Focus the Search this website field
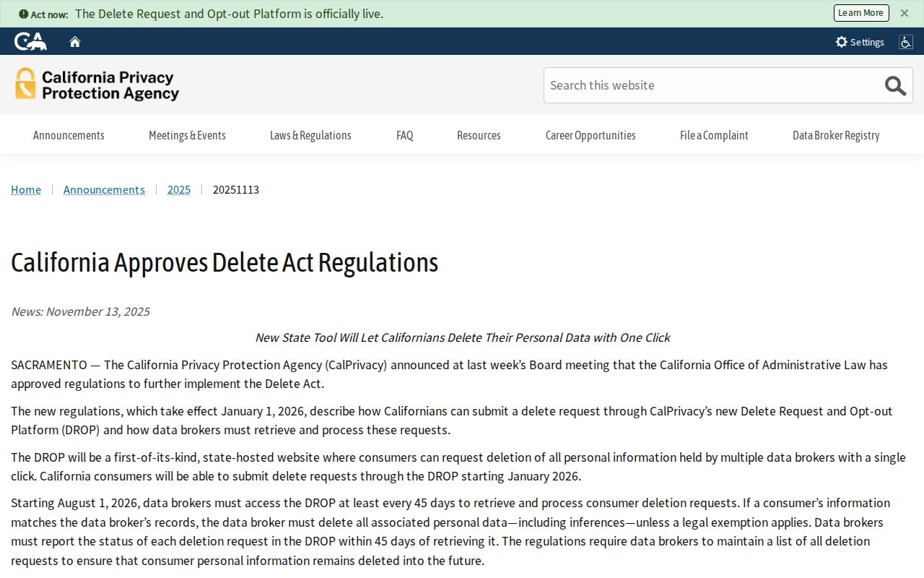This screenshot has width=924, height=578. pyautogui.click(x=712, y=85)
